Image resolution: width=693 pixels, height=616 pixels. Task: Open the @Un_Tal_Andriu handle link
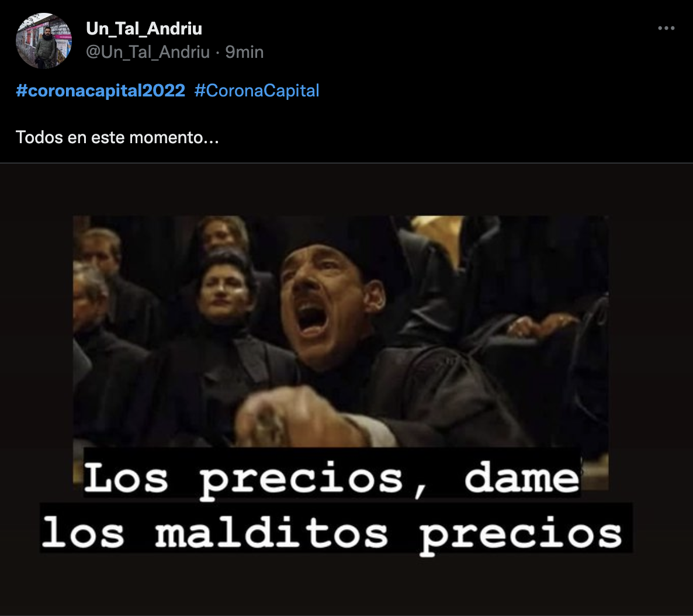coord(148,52)
